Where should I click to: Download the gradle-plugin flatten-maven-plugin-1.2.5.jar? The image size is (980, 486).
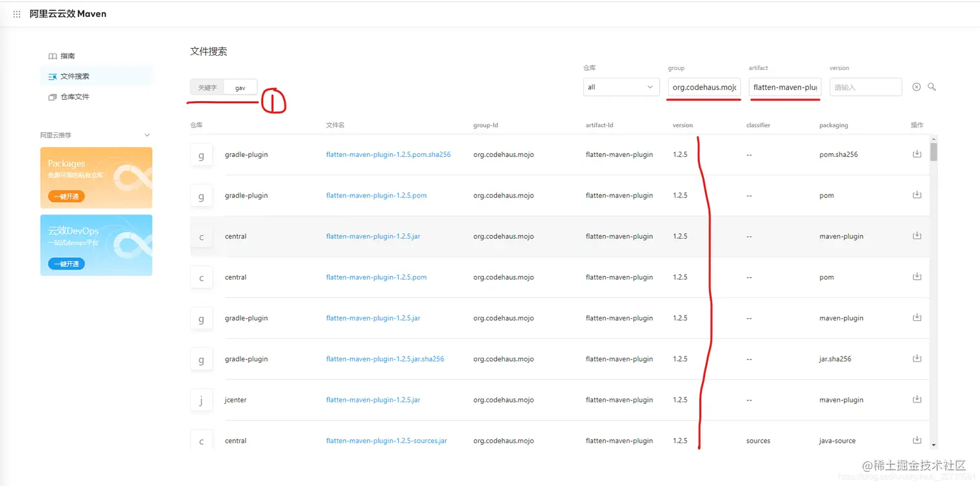click(917, 318)
